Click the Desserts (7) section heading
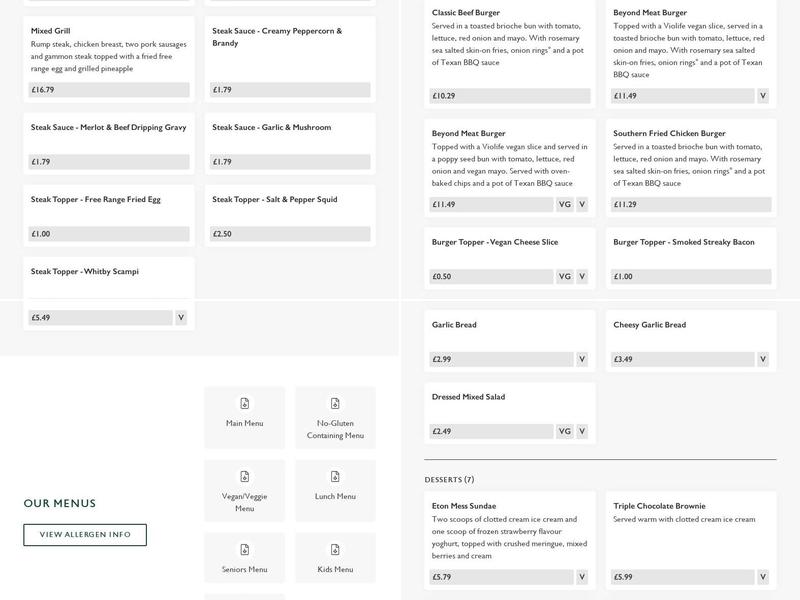 tap(449, 480)
